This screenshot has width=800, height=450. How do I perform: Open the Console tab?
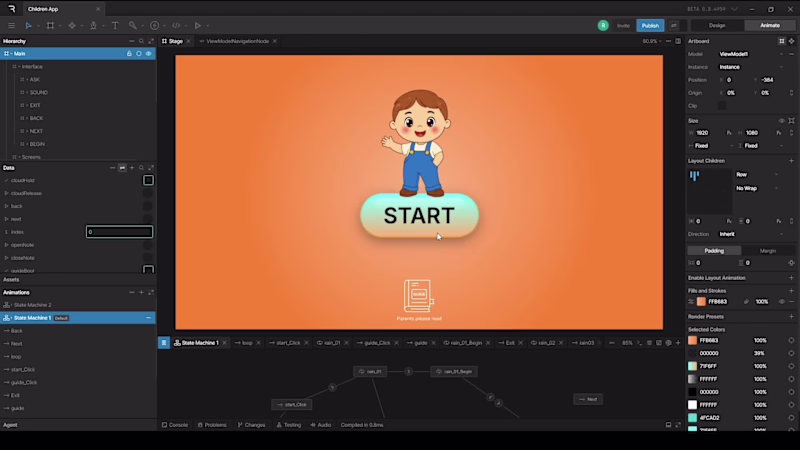(x=174, y=425)
